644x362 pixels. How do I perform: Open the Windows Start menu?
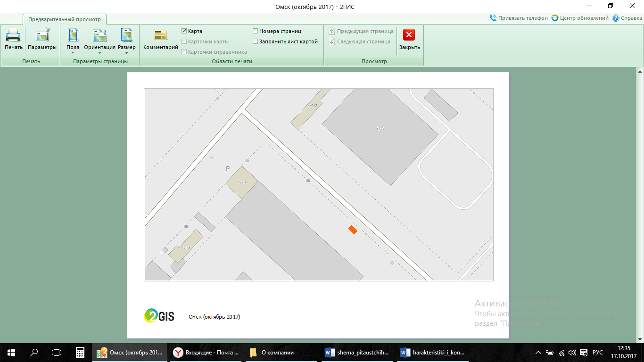[x=11, y=353]
